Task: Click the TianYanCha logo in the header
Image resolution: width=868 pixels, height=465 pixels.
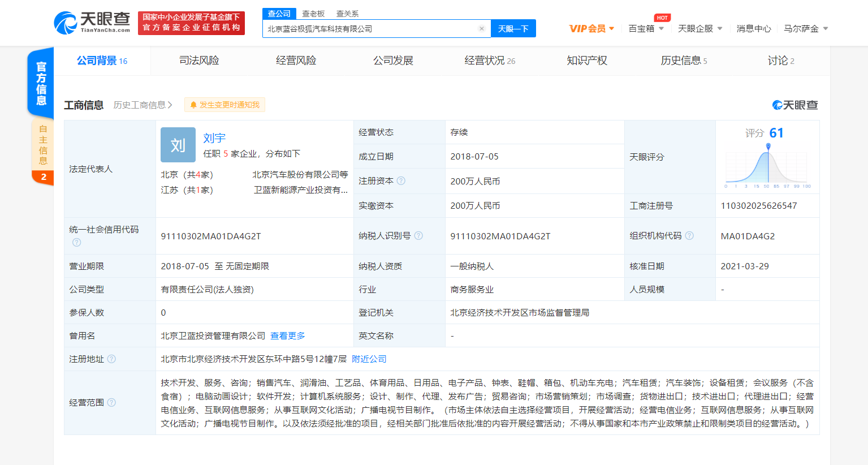Action: [92, 23]
